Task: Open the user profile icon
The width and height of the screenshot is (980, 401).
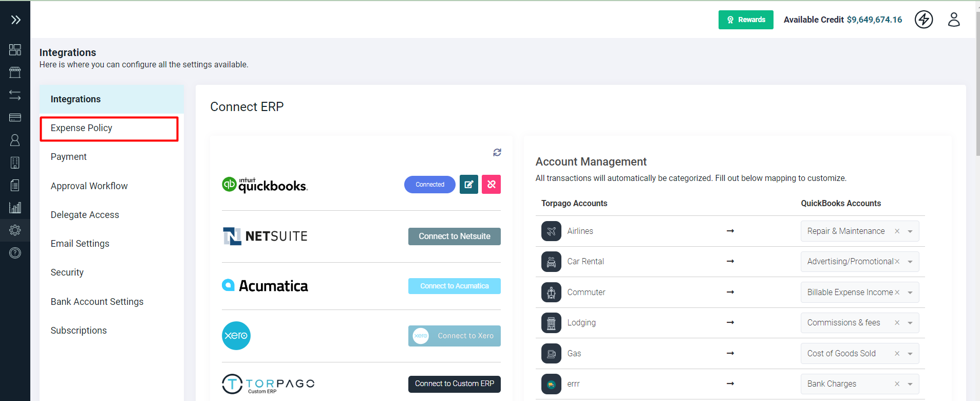Action: (x=954, y=20)
